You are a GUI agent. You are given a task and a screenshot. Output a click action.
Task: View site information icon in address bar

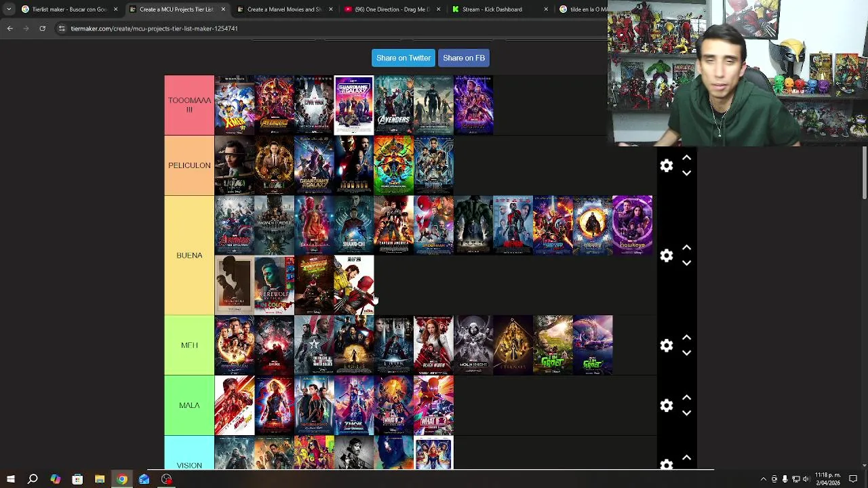[62, 28]
